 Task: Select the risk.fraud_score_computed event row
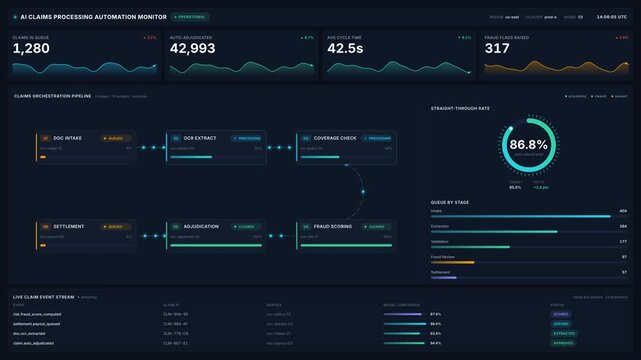[x=320, y=314]
